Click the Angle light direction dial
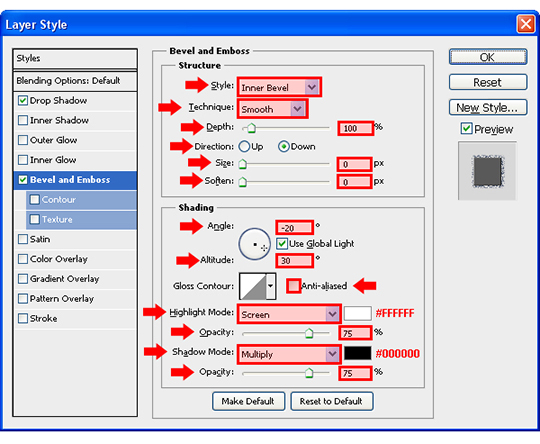Image resolution: width=540 pixels, height=444 pixels. click(x=255, y=244)
